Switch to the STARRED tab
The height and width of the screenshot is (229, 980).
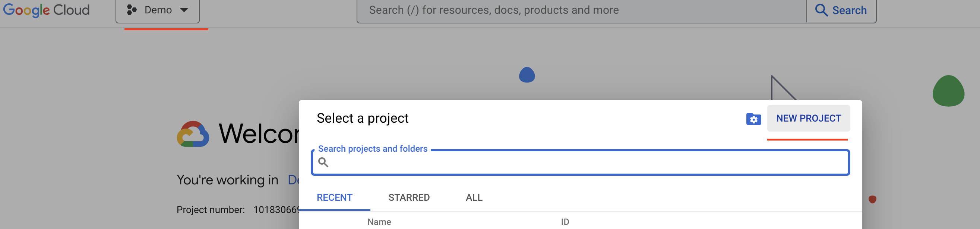[x=409, y=198]
